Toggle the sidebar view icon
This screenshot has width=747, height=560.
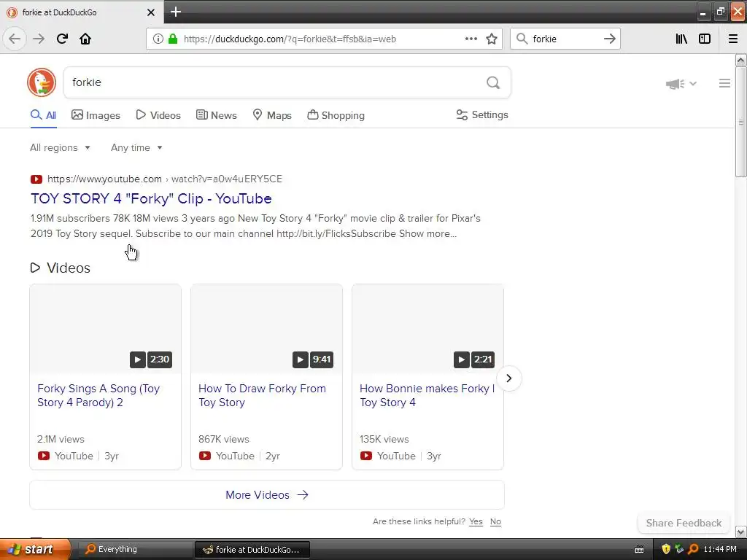(704, 39)
